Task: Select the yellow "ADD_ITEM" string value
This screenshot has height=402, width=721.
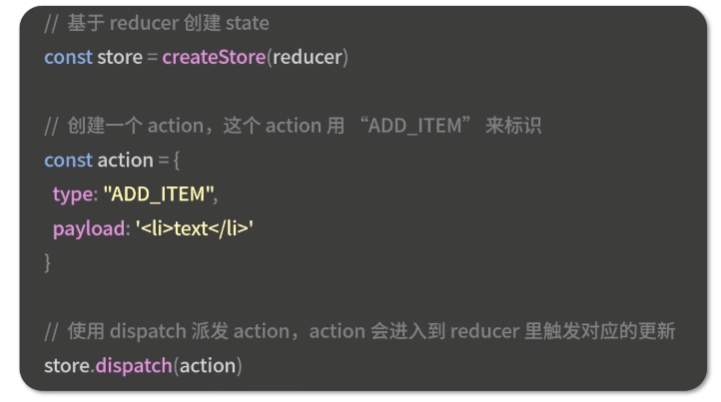Action: 159,194
